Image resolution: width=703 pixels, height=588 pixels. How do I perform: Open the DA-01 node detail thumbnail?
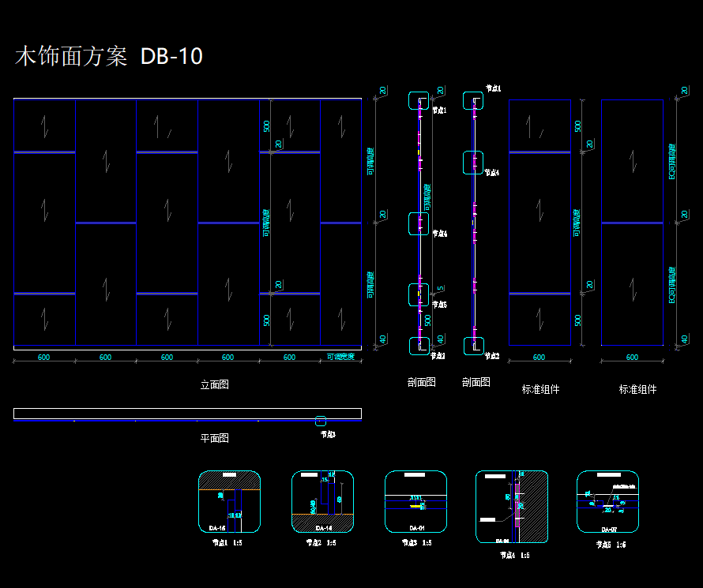click(x=416, y=501)
